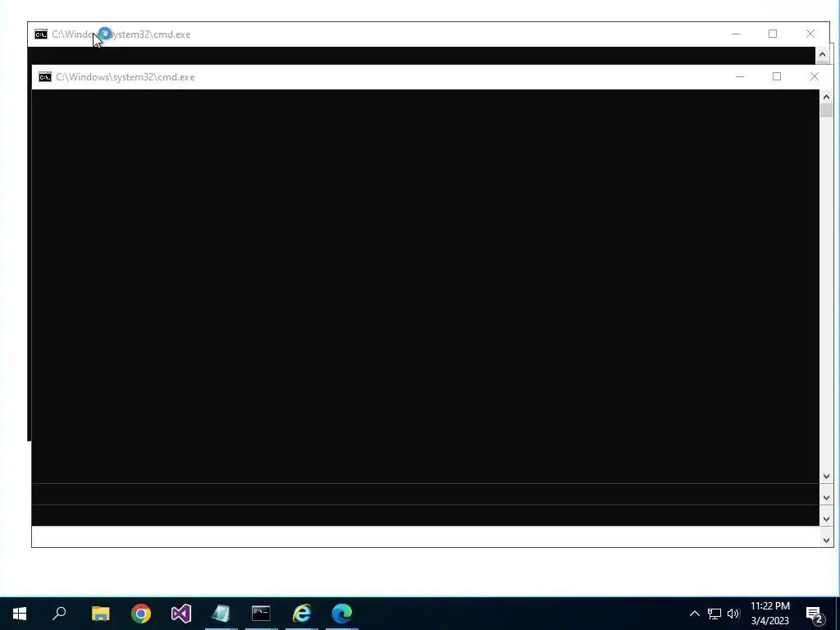
Task: Maximize the front cmd.exe window
Action: pyautogui.click(x=777, y=76)
